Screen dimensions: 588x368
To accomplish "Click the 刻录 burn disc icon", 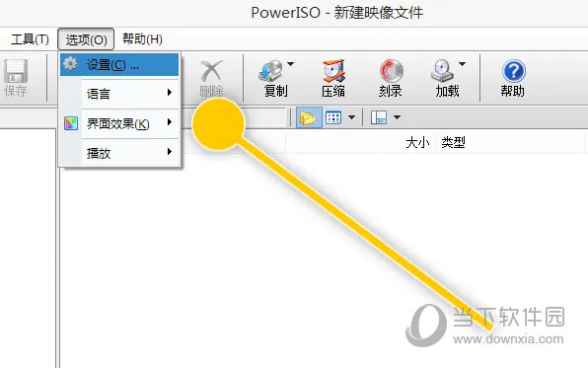I will pyautogui.click(x=391, y=71).
